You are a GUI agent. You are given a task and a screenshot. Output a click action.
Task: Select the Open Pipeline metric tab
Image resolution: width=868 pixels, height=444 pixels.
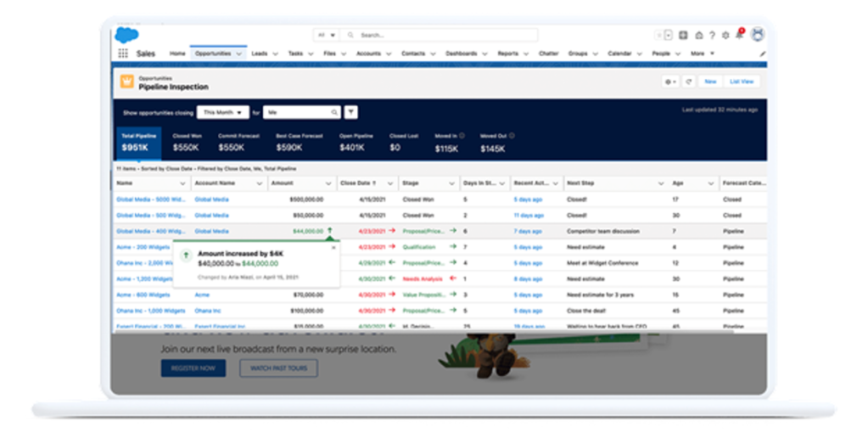[x=357, y=143]
